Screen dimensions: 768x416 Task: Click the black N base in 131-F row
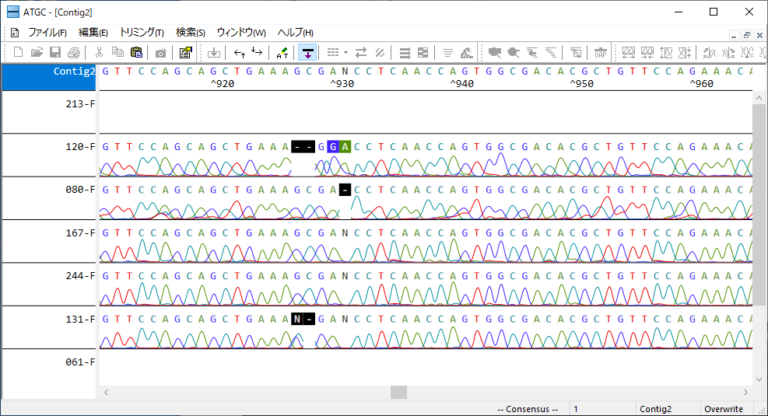pyautogui.click(x=297, y=319)
